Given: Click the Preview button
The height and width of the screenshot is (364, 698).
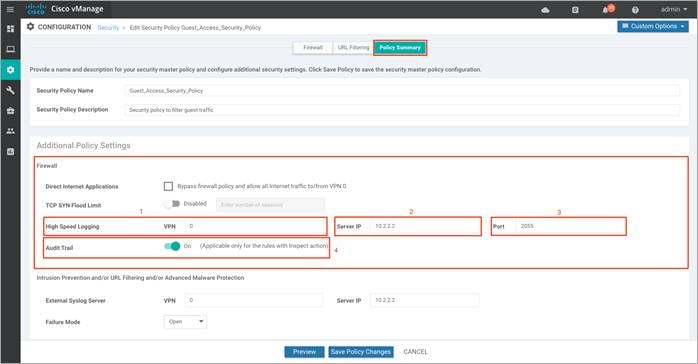Looking at the screenshot, I should click(304, 352).
